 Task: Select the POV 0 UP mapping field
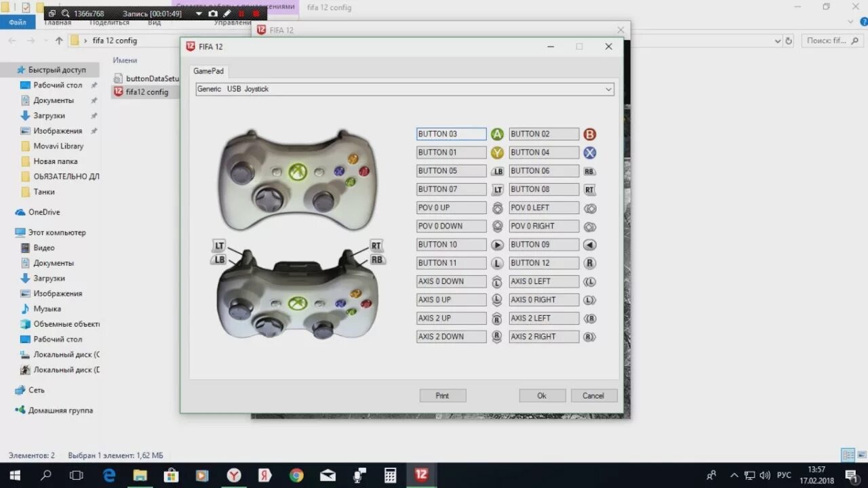pos(452,208)
